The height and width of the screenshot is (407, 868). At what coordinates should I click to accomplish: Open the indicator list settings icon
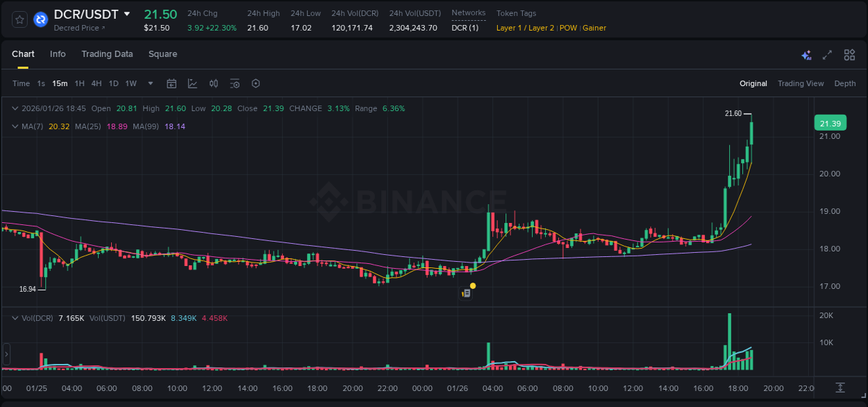pos(234,83)
